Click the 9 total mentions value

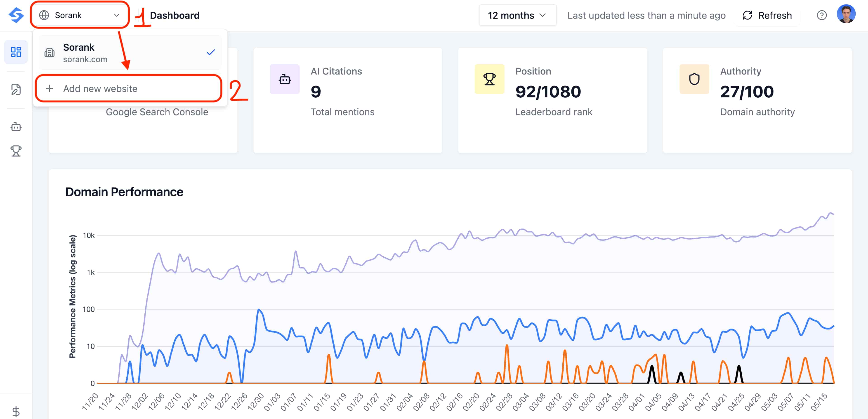tap(316, 92)
